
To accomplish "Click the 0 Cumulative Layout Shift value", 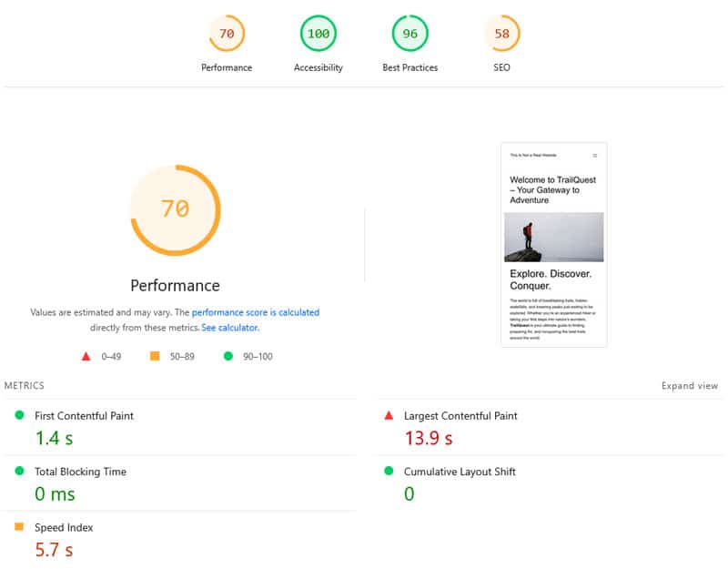I will pyautogui.click(x=409, y=494).
